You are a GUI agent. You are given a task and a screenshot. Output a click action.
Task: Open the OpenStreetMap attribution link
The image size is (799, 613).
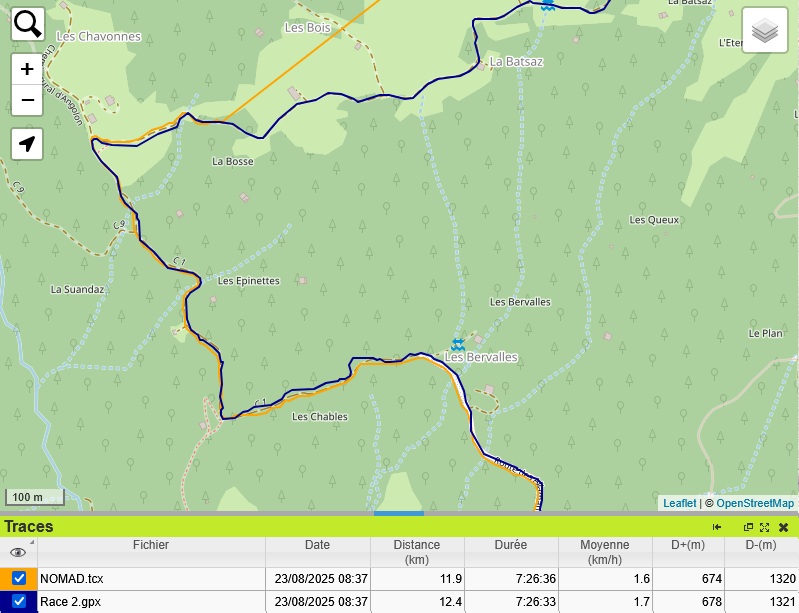[x=755, y=503]
